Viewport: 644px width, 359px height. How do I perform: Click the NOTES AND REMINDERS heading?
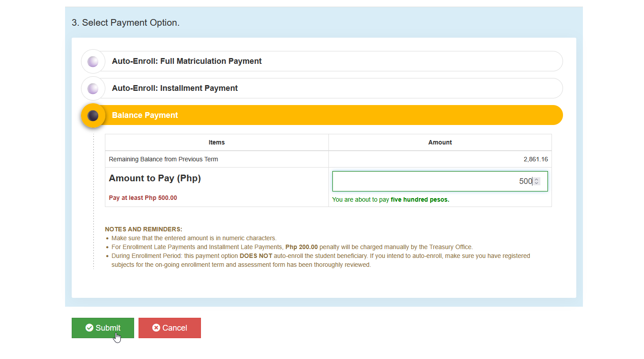point(143,229)
